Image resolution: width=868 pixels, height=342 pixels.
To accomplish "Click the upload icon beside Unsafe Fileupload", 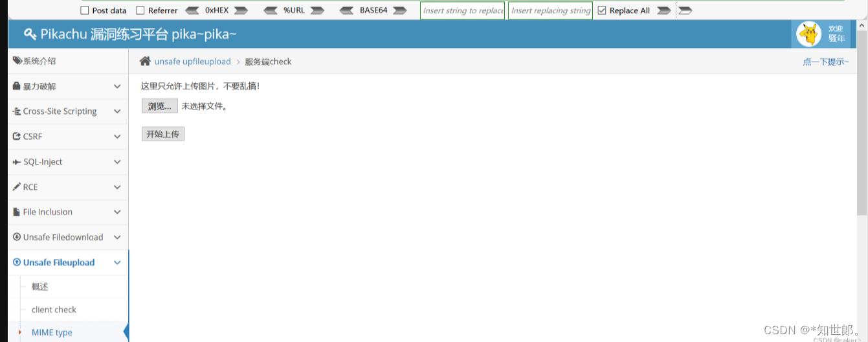I will coord(17,262).
